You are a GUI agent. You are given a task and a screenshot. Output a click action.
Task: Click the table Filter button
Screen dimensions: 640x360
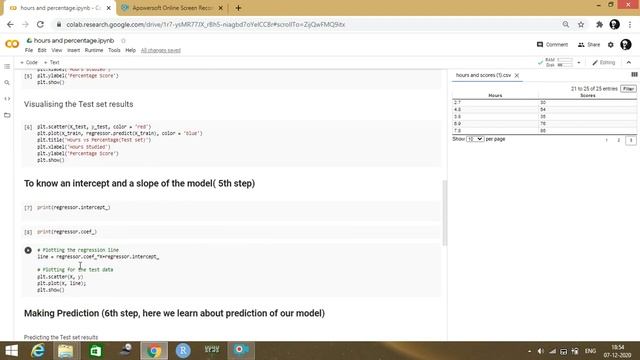pos(628,89)
